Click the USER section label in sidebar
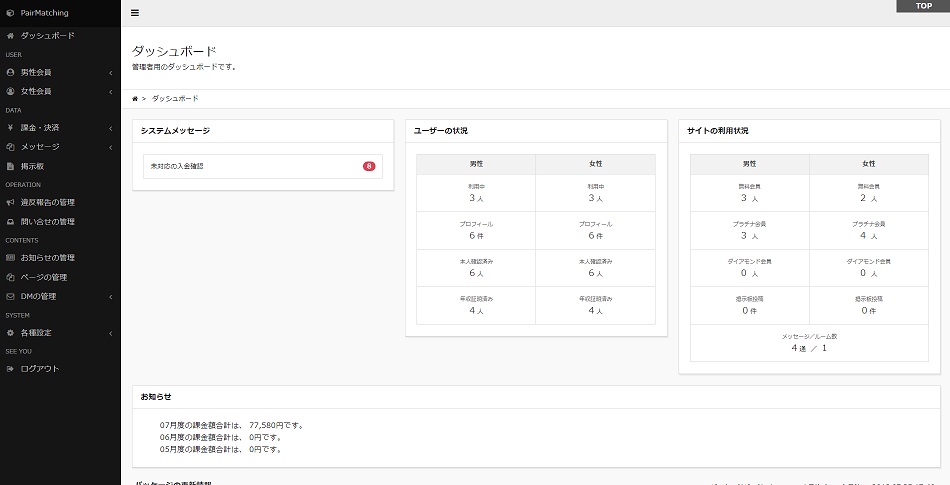The height and width of the screenshot is (485, 950). pyautogui.click(x=13, y=54)
